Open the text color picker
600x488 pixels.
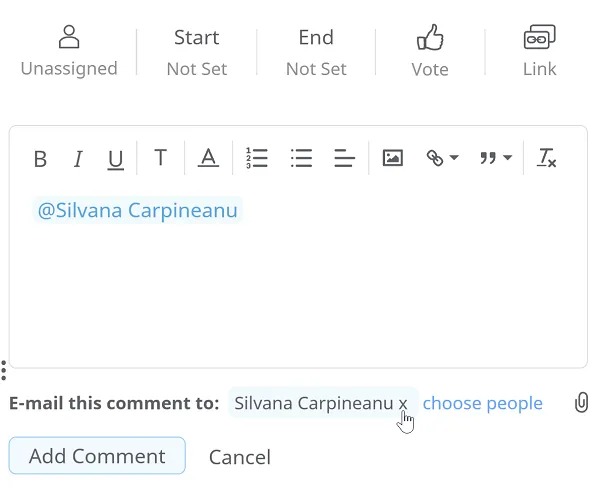pos(208,158)
